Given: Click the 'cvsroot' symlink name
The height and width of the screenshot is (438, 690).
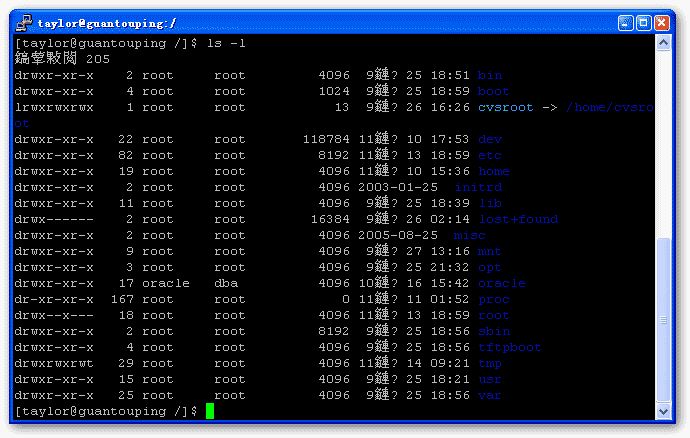Looking at the screenshot, I should click(x=506, y=107).
